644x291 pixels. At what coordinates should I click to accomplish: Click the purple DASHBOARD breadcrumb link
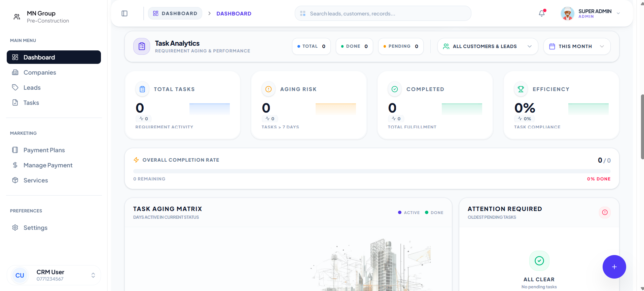click(x=234, y=13)
